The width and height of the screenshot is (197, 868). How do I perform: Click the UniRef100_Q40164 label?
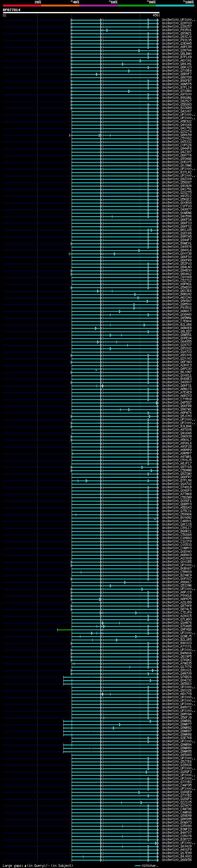tap(177, 125)
